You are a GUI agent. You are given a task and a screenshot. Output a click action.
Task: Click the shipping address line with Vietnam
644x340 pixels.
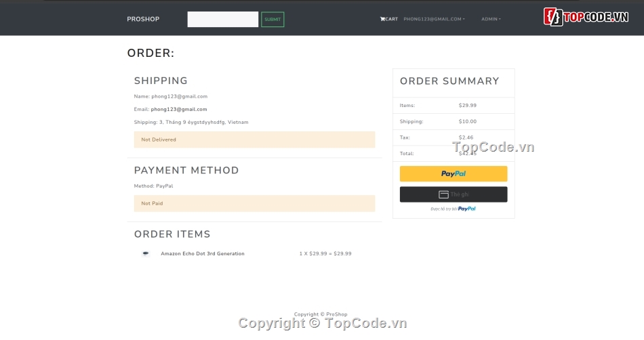pyautogui.click(x=191, y=122)
